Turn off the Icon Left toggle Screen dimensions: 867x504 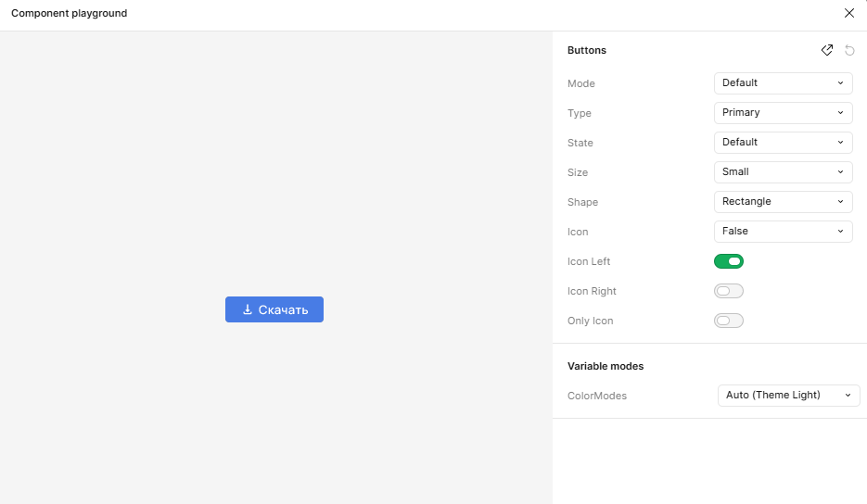(x=728, y=261)
